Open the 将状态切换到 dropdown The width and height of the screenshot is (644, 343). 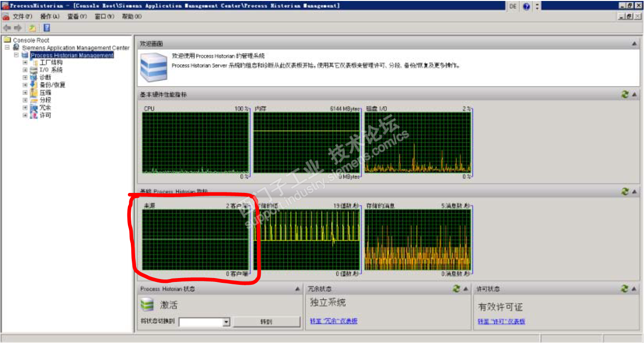pyautogui.click(x=227, y=322)
